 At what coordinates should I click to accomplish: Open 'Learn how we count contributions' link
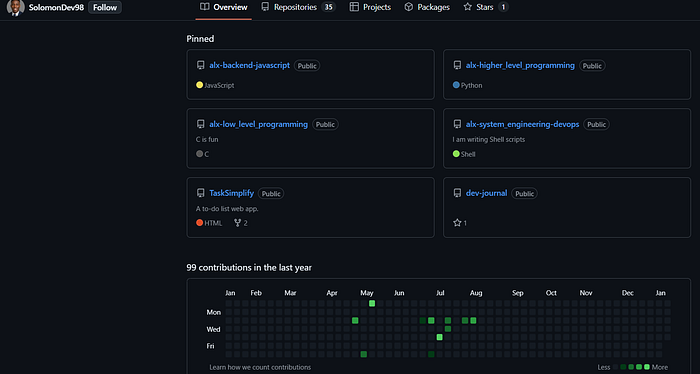click(x=260, y=367)
